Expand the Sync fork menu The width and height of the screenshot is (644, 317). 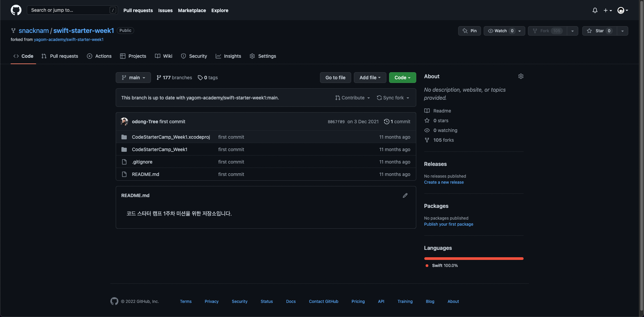point(393,98)
